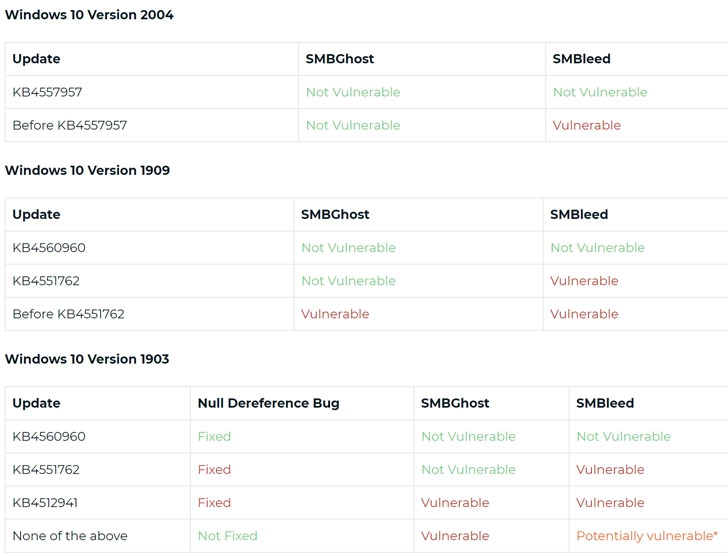Click 'Fixed' in the KB4512941 row
The height and width of the screenshot is (556, 728).
coord(214,503)
